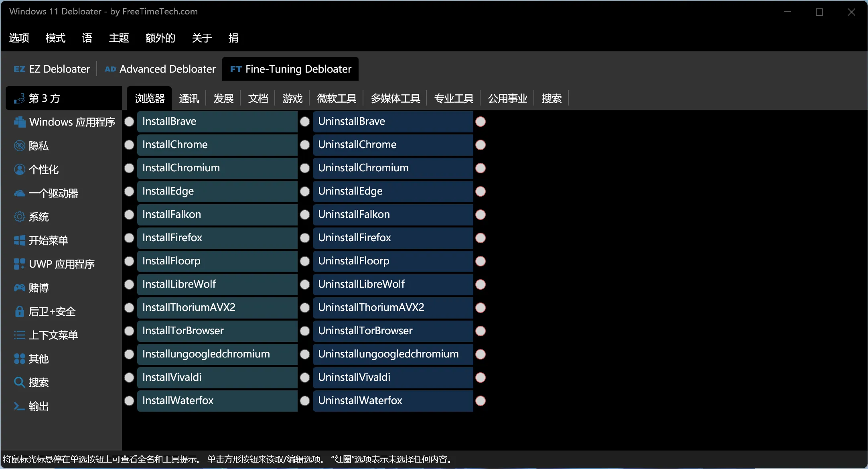Select the 系统 (System) gear icon
868x469 pixels.
(x=19, y=217)
